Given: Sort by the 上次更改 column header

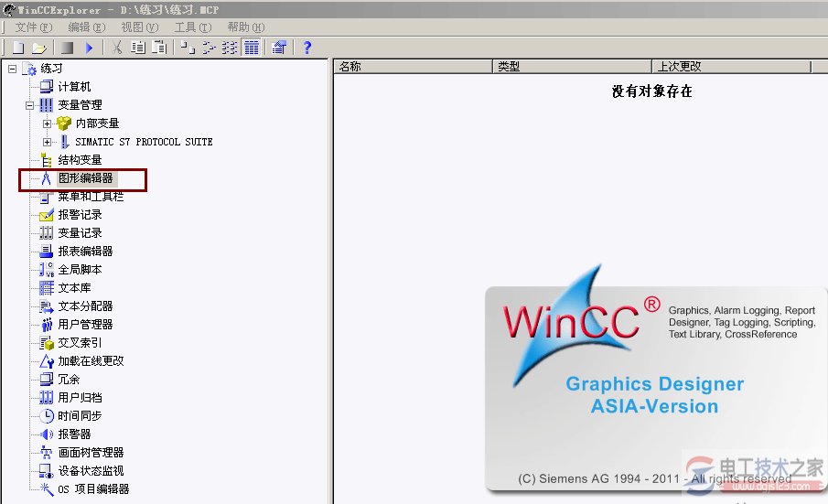Looking at the screenshot, I should tap(732, 67).
